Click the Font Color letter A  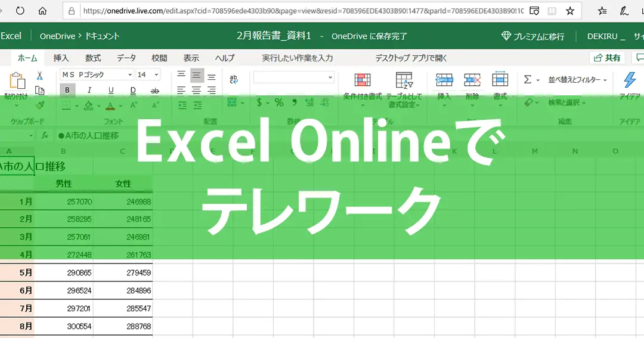[110, 106]
